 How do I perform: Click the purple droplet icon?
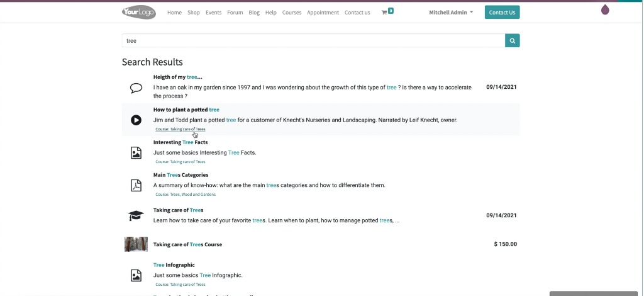click(605, 9)
